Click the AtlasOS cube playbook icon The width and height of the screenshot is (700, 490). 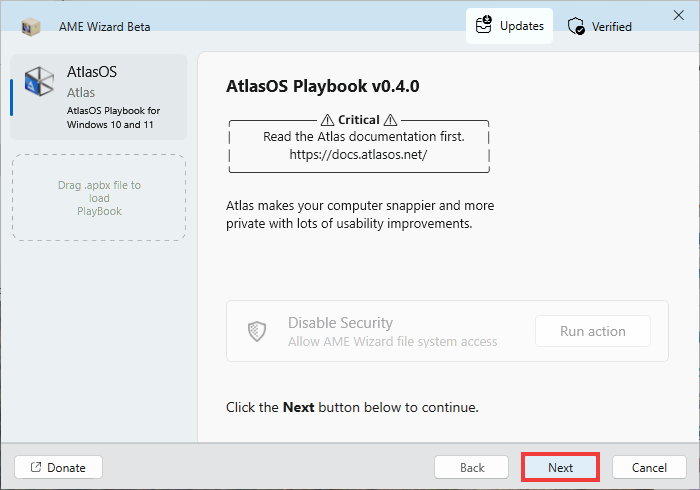point(39,82)
